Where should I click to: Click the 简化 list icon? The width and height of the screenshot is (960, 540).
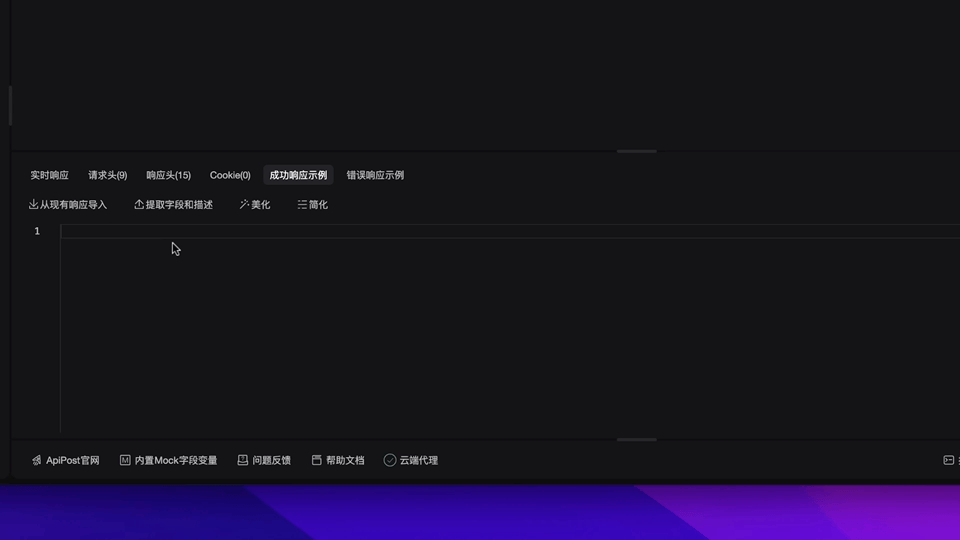[x=302, y=204]
